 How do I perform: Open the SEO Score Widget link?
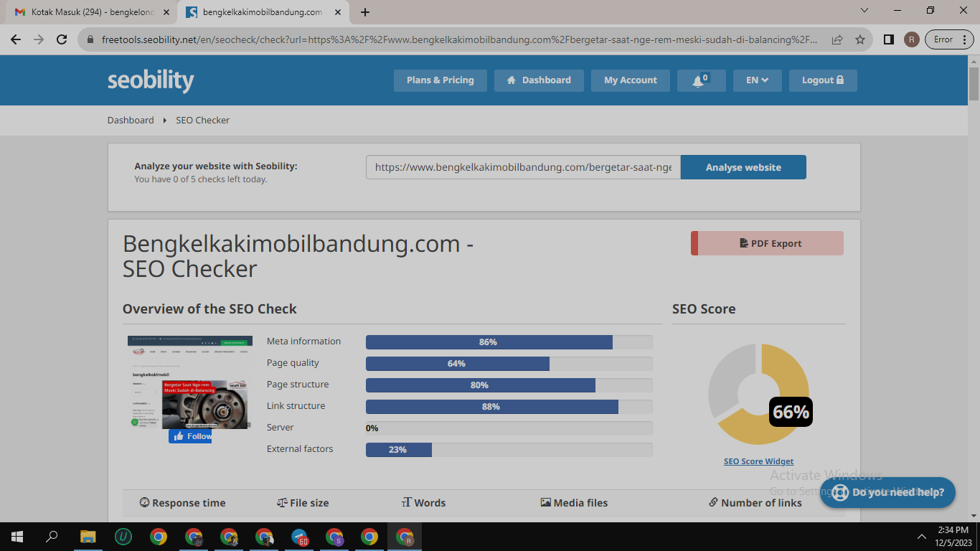coord(759,461)
